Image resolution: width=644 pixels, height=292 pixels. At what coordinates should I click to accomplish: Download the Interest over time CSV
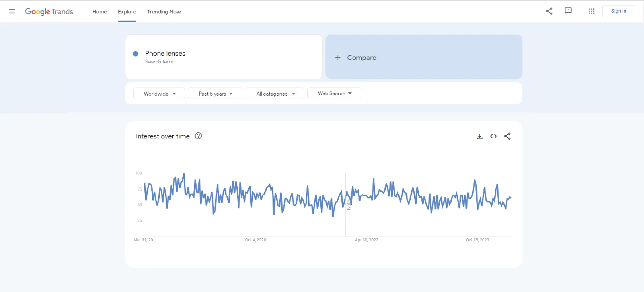click(480, 136)
